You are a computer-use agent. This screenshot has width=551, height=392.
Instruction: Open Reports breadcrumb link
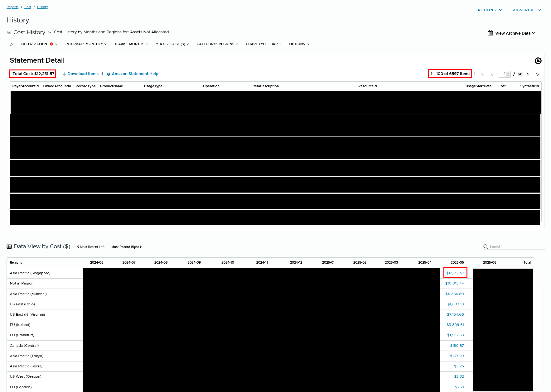12,7
